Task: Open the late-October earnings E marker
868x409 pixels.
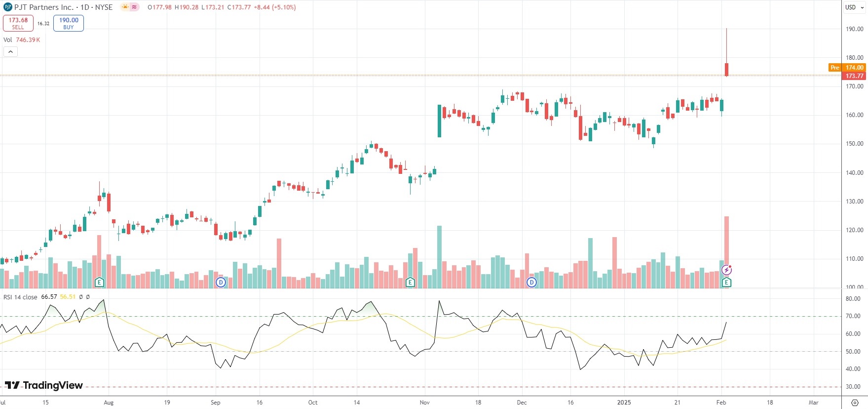Action: coord(410,283)
